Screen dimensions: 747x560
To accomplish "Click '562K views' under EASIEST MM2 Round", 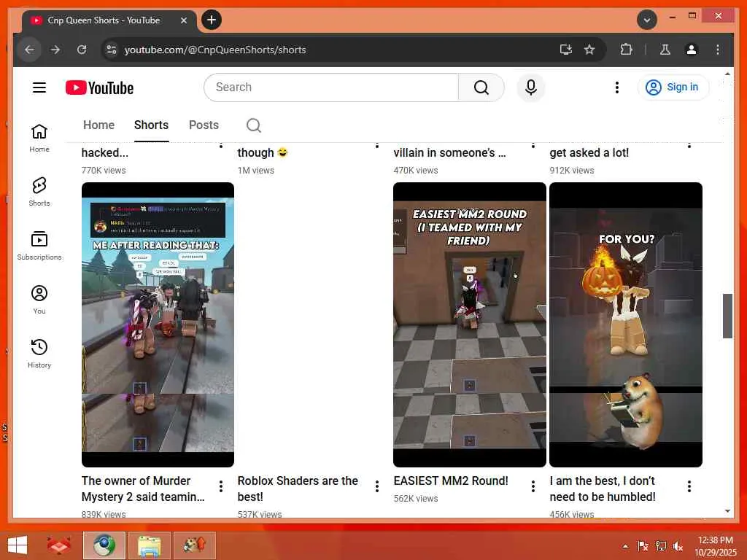I will (415, 499).
